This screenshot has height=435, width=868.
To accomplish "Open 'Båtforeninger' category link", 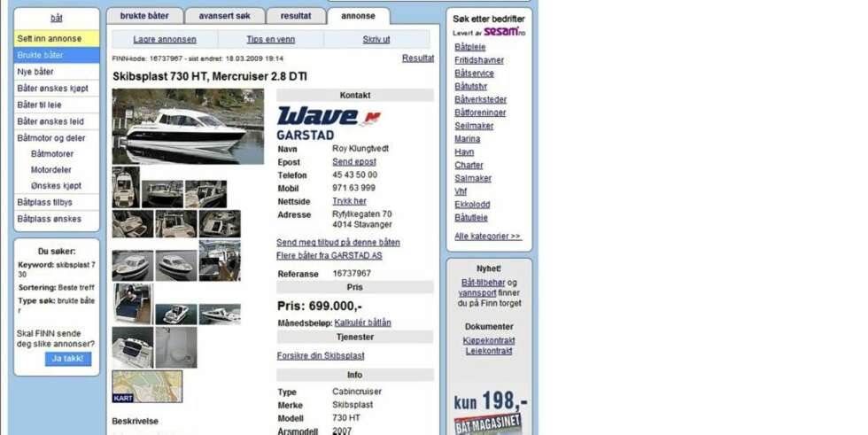I will [x=480, y=113].
